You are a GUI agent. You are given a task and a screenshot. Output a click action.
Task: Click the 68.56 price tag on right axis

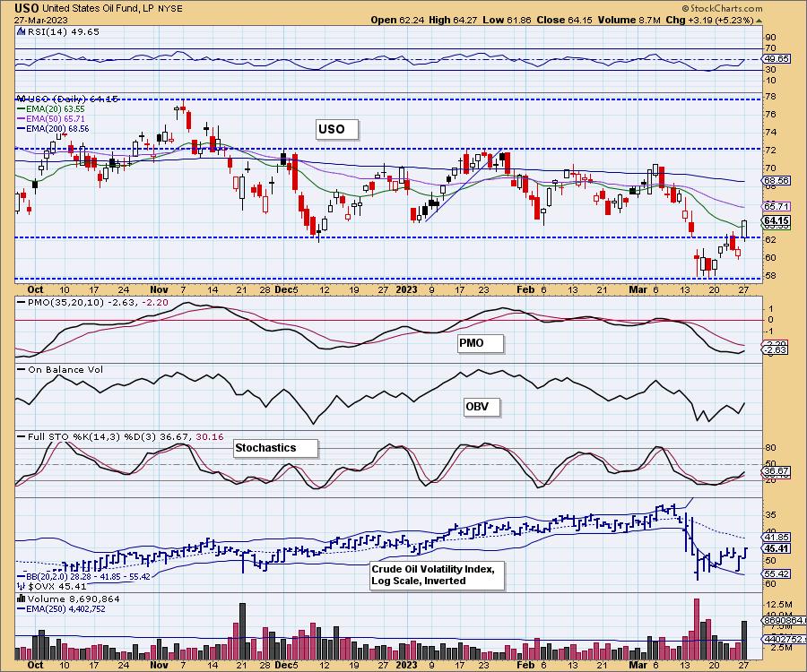coord(777,180)
